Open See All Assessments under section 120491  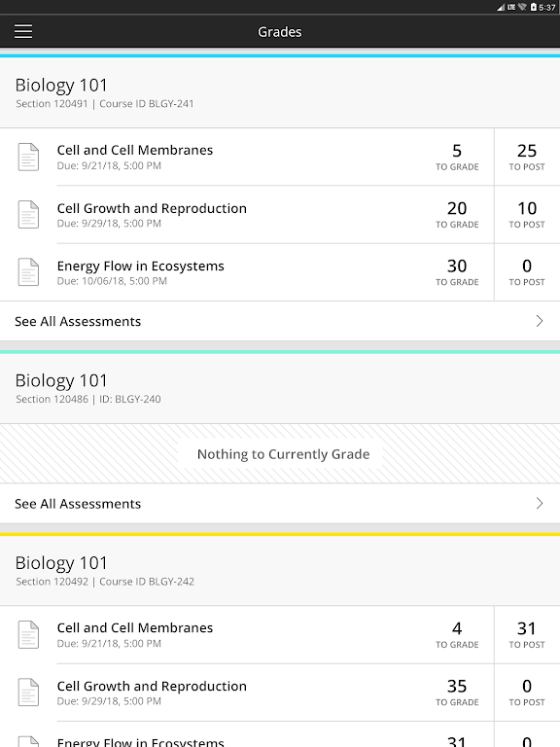(x=280, y=321)
